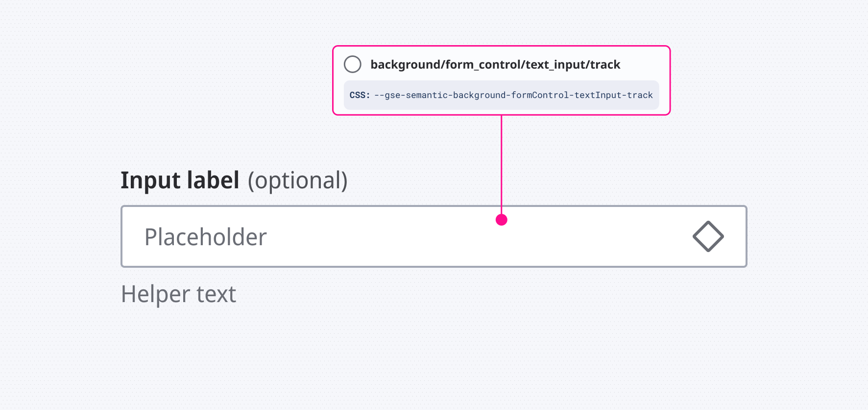Click the (optional) text beside Input label
Screen dimensions: 868x410
[298, 181]
